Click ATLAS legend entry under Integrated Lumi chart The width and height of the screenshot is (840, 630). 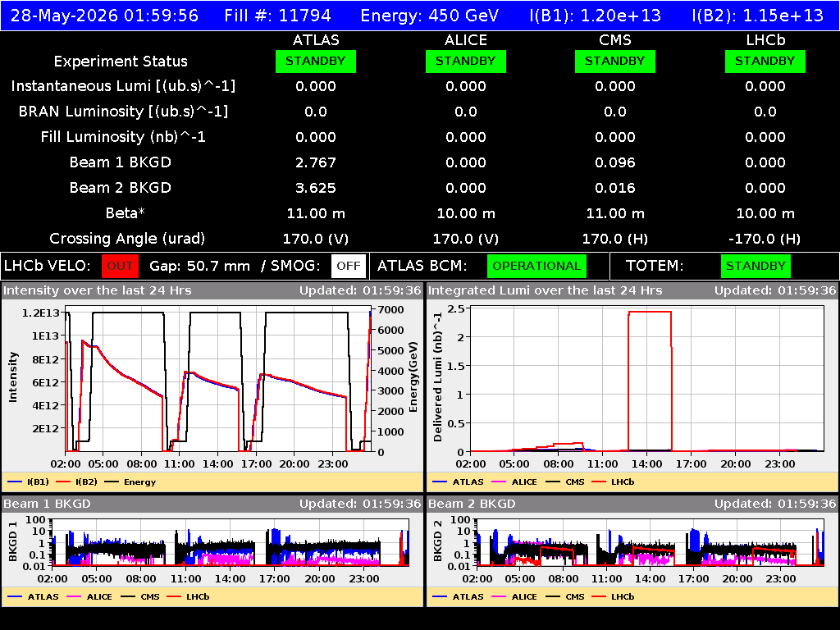click(458, 482)
